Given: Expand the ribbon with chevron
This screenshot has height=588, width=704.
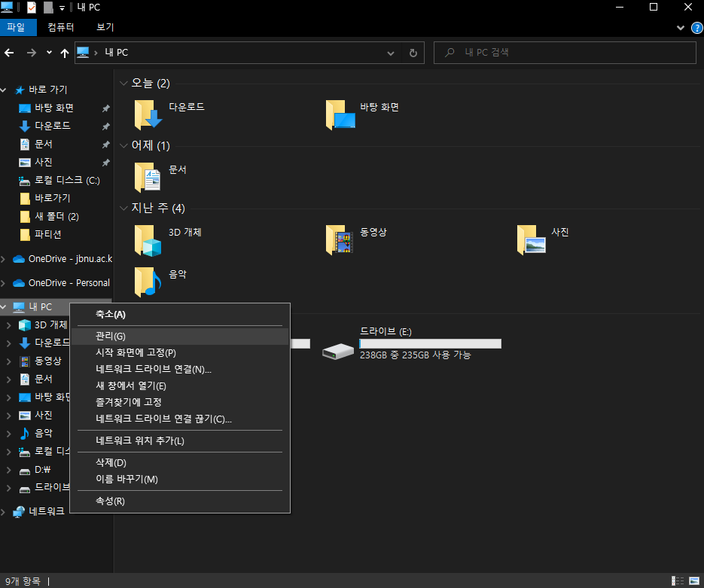Looking at the screenshot, I should coord(680,28).
